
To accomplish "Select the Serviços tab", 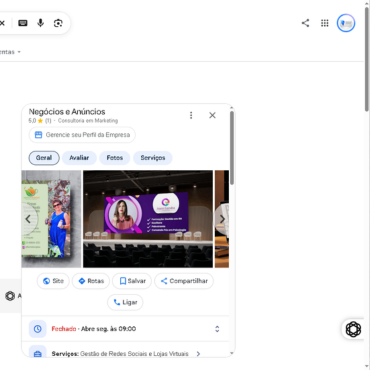I will pyautogui.click(x=153, y=158).
